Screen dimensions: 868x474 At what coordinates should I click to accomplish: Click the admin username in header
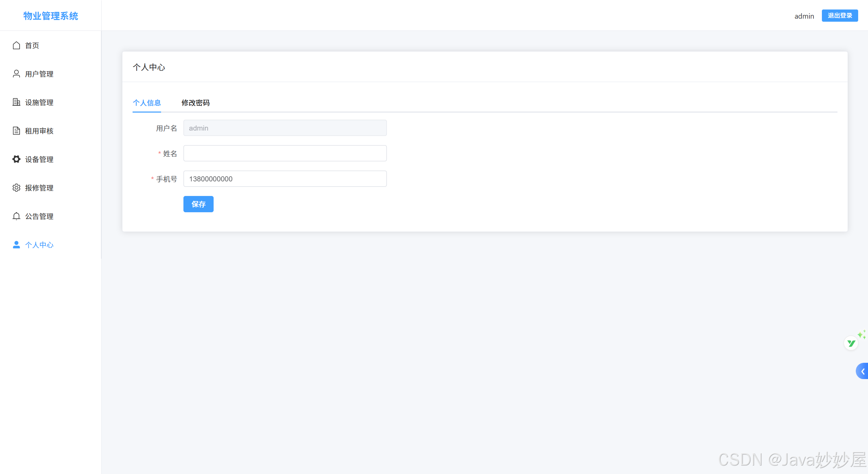[804, 16]
